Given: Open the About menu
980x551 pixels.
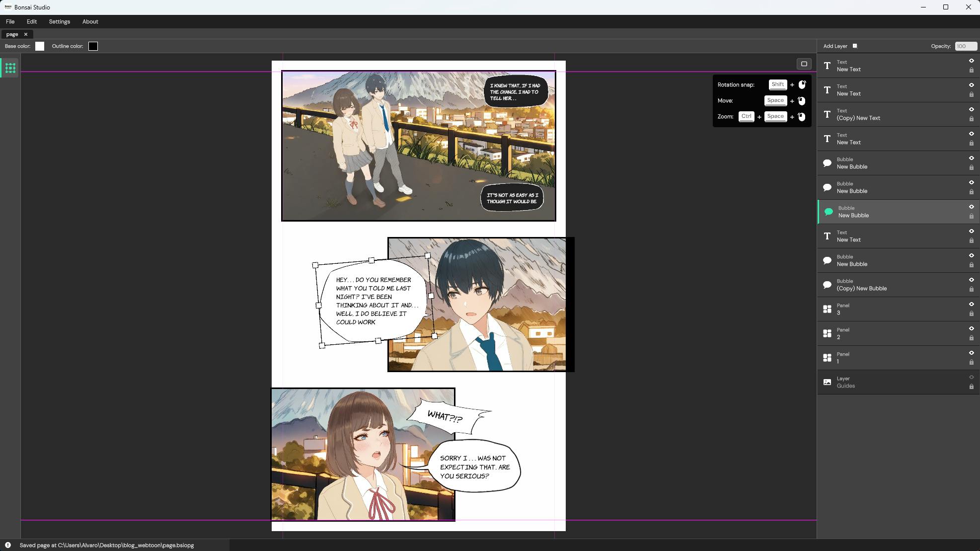Looking at the screenshot, I should point(90,21).
